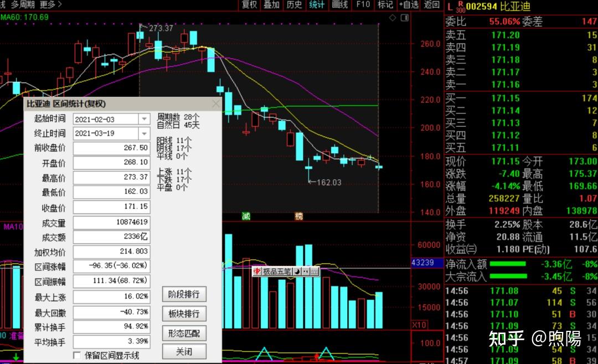Screen dimensions: 598x364
Task: Click the 板块排行 button
Action: pos(184,314)
